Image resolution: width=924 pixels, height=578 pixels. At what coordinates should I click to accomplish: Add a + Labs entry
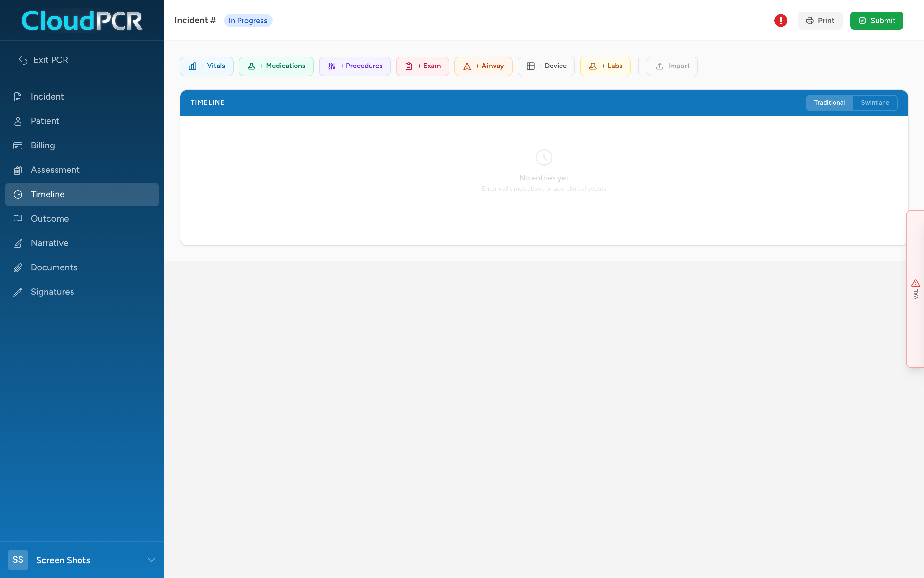click(605, 66)
